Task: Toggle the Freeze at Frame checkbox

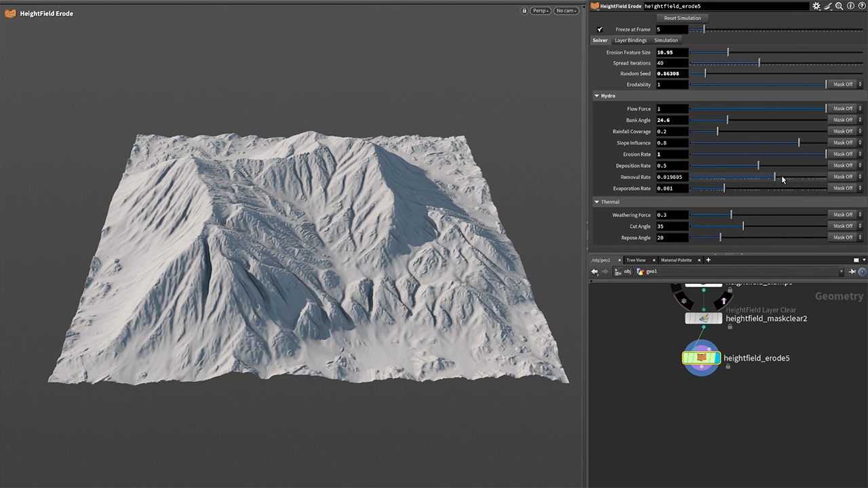Action: pyautogui.click(x=599, y=30)
